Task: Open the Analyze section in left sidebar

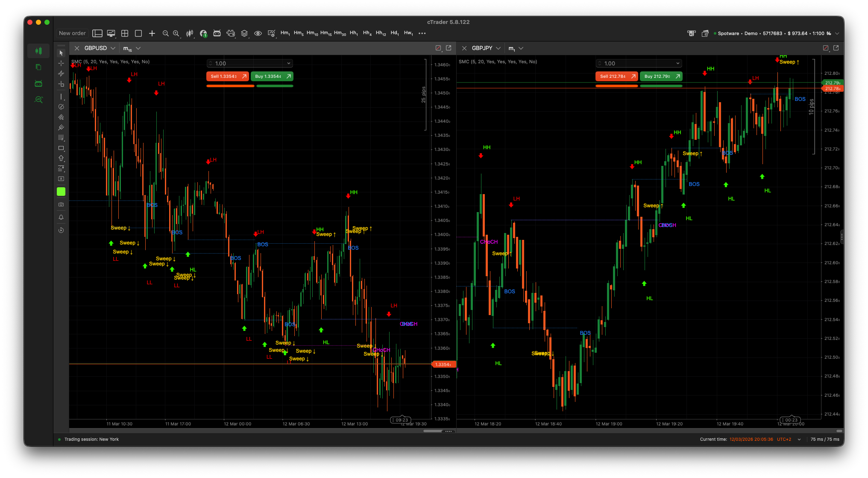Action: pyautogui.click(x=38, y=100)
